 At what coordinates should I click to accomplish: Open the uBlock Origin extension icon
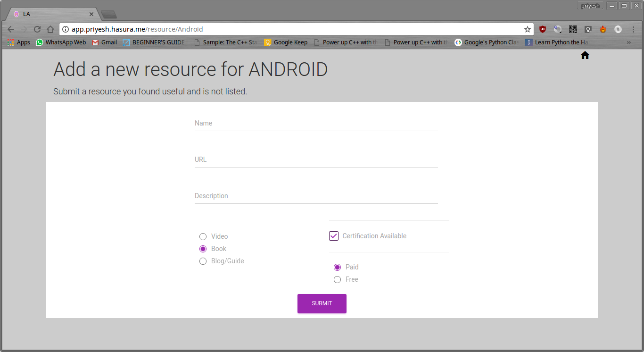[x=543, y=29]
